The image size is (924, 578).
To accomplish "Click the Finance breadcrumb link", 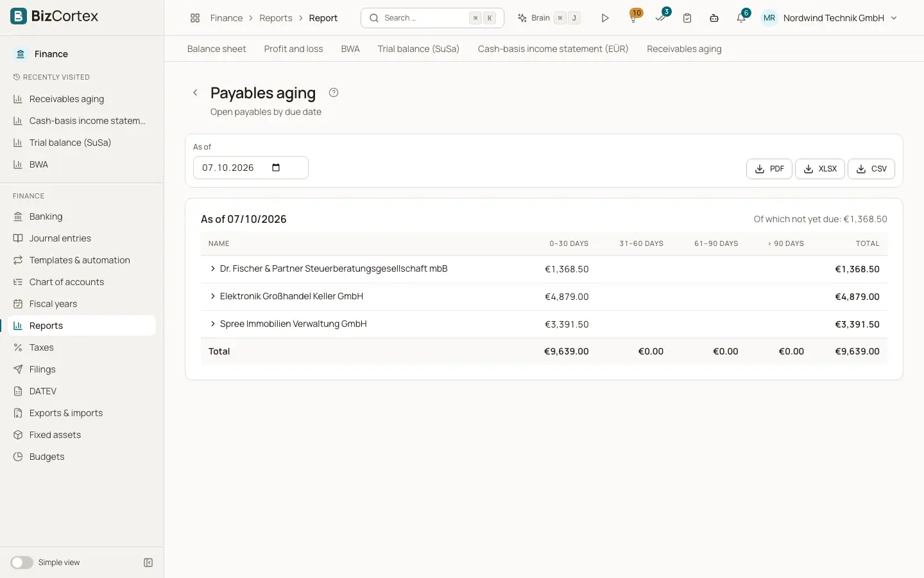I will click(x=227, y=18).
